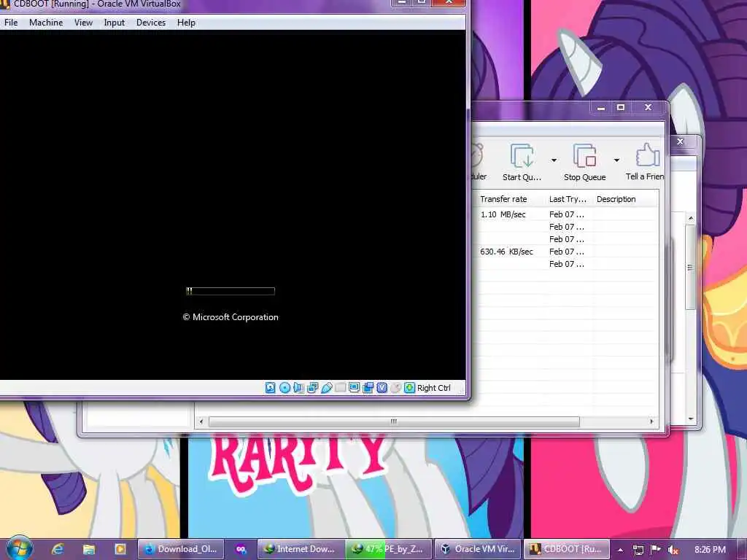Open the Action Center flag icon

656,550
